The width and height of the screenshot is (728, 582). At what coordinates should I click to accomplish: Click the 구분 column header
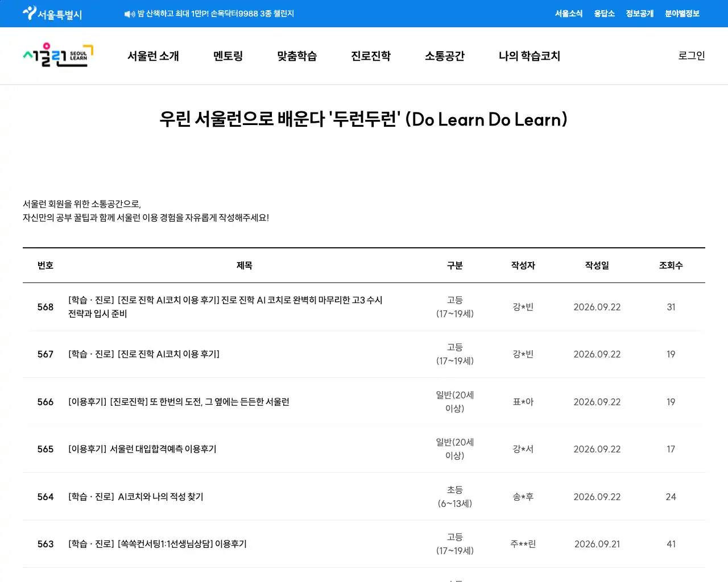455,265
